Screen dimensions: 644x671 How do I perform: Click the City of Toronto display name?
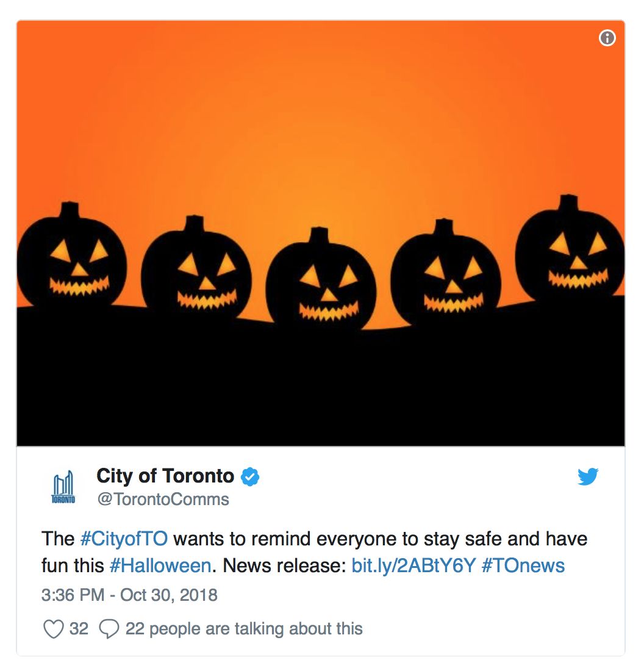coord(165,476)
